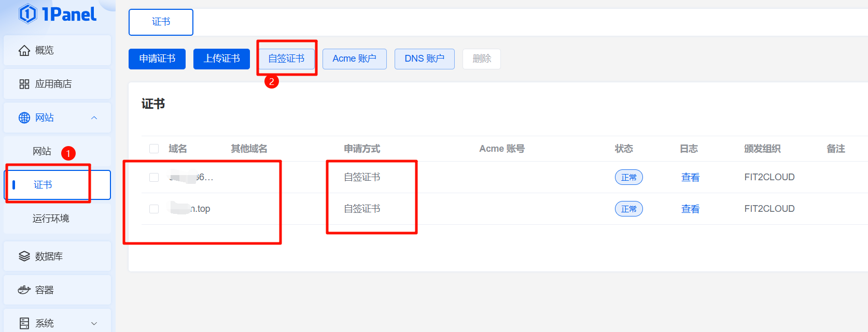Screen dimensions: 868x332
Task: Open the 证书 tab at top
Action: pyautogui.click(x=161, y=22)
